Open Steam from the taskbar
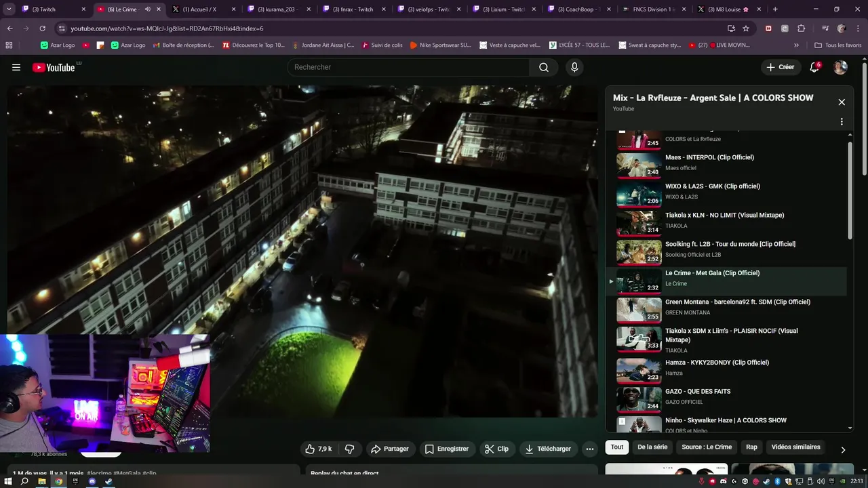Viewport: 868px width, 488px height. tap(108, 481)
